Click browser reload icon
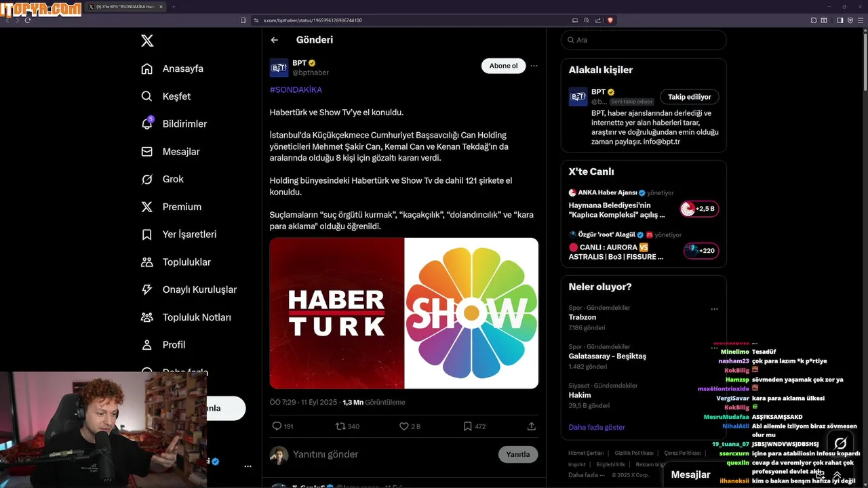 pyautogui.click(x=28, y=20)
